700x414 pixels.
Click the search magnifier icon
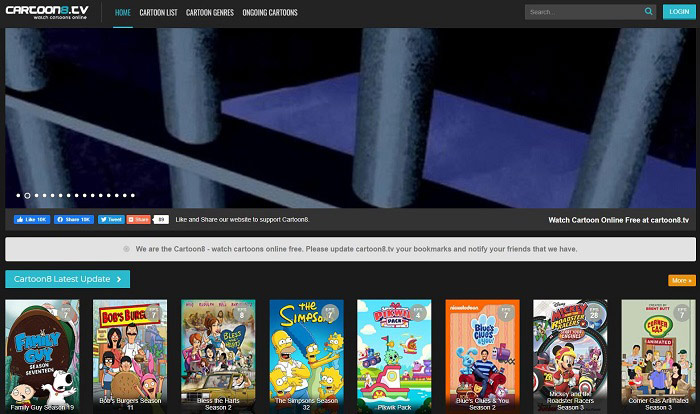pyautogui.click(x=648, y=12)
